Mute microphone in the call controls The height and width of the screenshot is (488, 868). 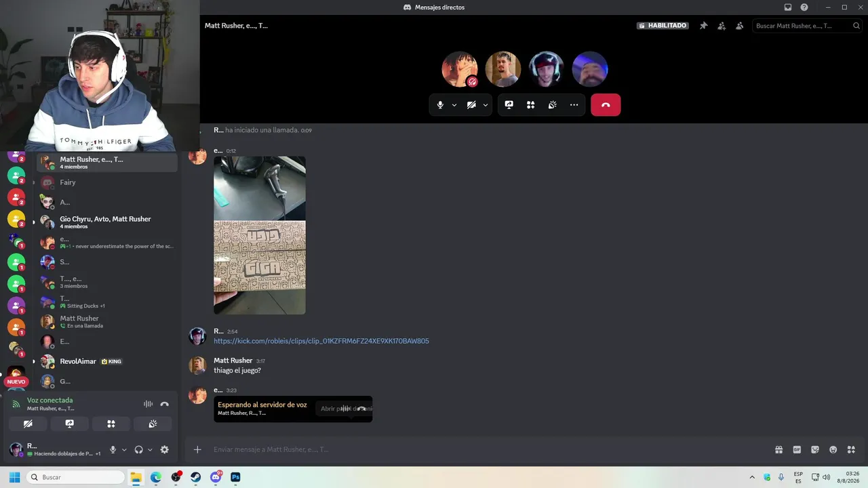tap(440, 105)
